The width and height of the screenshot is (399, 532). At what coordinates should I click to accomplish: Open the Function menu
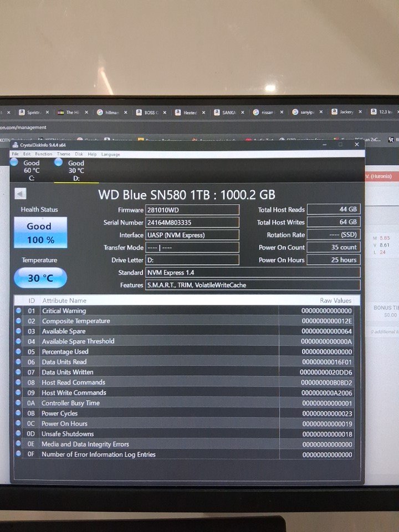point(43,154)
